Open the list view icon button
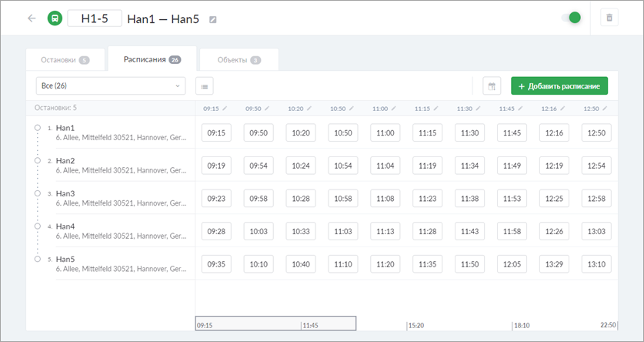Image resolution: width=644 pixels, height=342 pixels. (x=204, y=85)
